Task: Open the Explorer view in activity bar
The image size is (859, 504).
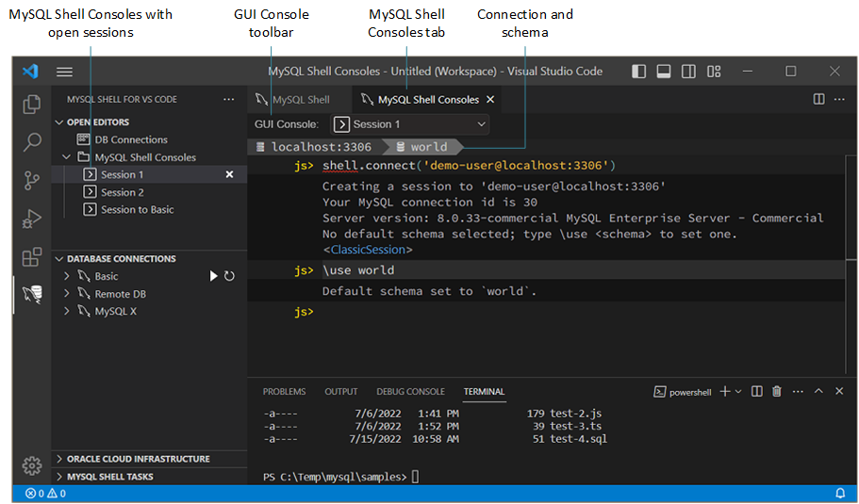Action: (32, 105)
